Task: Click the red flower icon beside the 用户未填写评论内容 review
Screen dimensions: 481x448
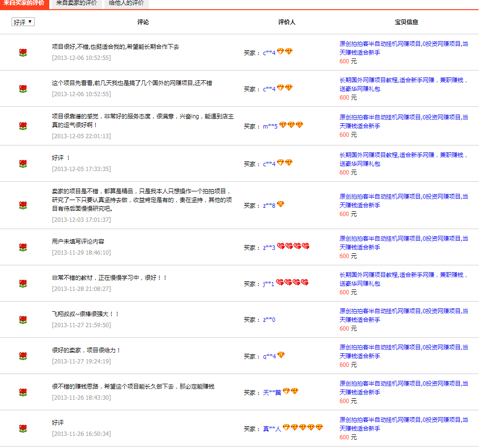Action: point(23,247)
